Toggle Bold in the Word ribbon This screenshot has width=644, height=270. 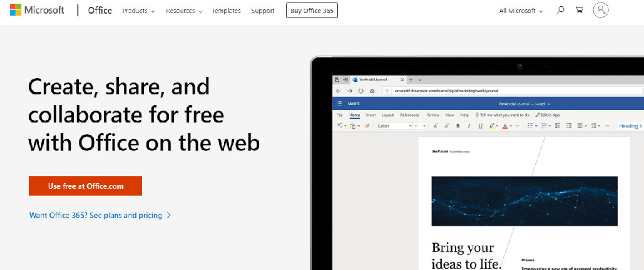(458, 126)
